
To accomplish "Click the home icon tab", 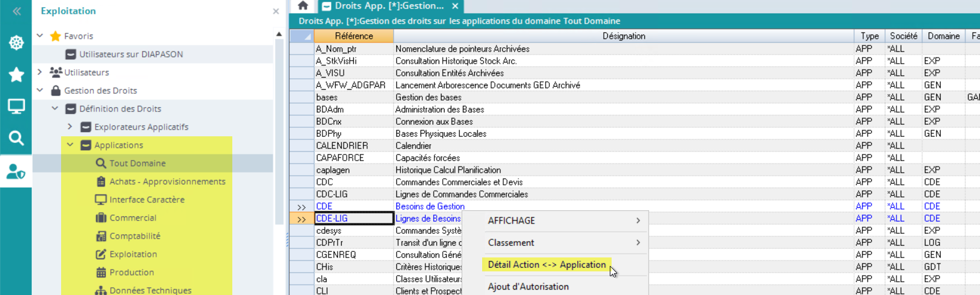I will click(x=303, y=6).
